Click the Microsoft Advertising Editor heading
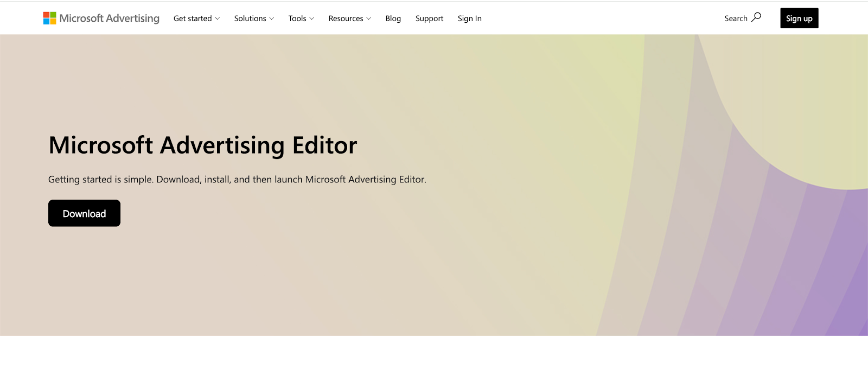868x369 pixels. [203, 145]
